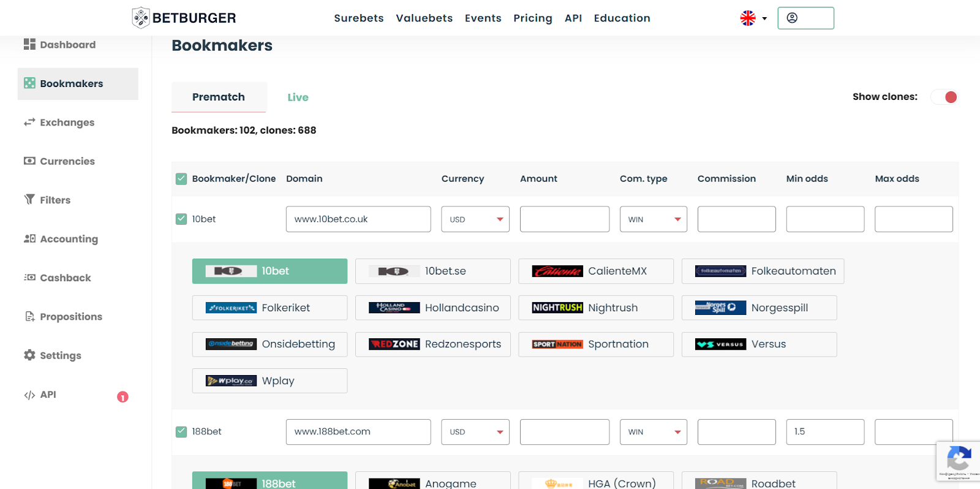The image size is (980, 489).
Task: Open the Valuebets menu item
Action: coord(424,18)
